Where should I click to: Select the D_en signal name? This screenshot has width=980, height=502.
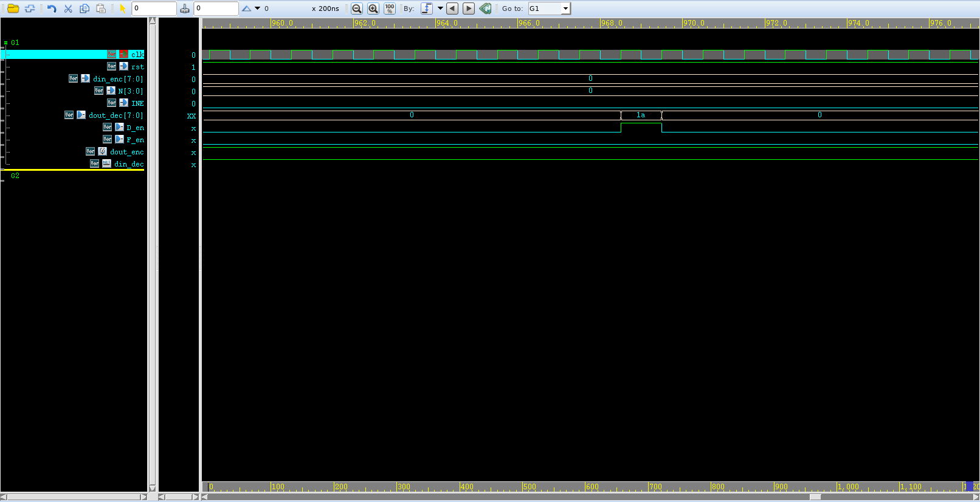click(135, 128)
